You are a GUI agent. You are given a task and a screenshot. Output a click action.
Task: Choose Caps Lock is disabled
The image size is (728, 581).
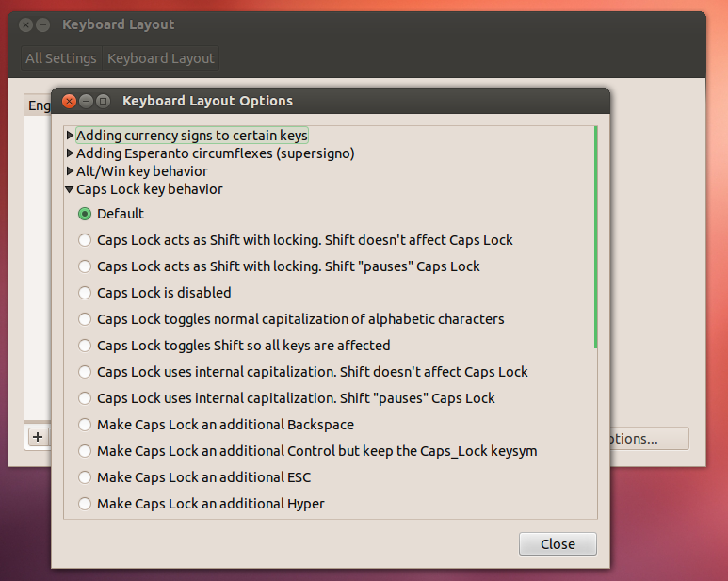[x=86, y=293]
